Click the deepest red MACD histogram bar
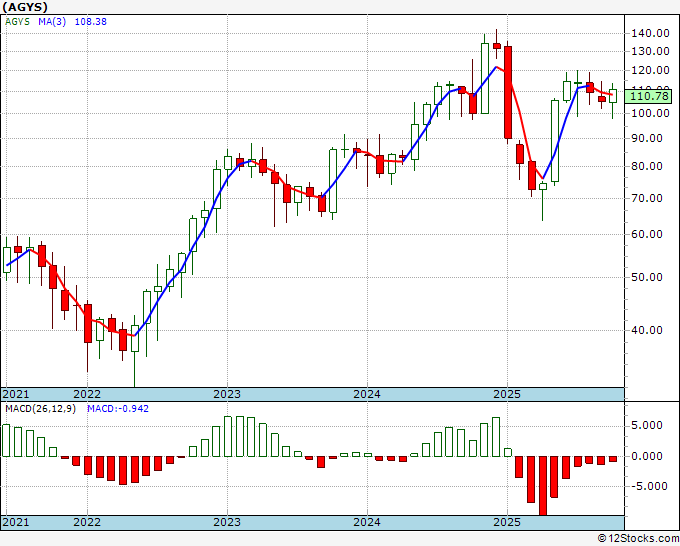 click(x=543, y=486)
